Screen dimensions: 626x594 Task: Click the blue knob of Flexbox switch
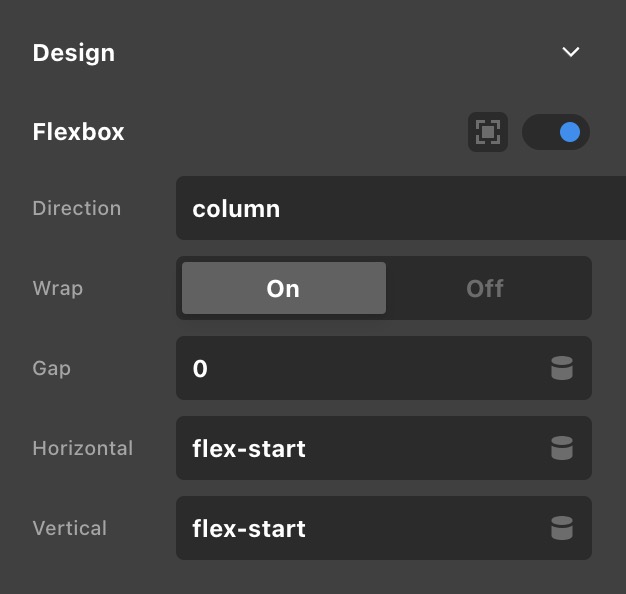(x=570, y=132)
